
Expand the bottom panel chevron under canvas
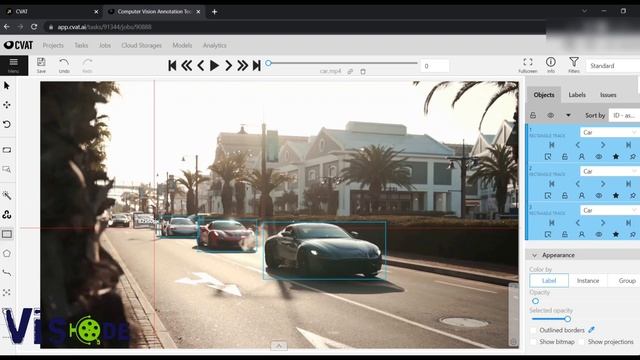click(279, 346)
